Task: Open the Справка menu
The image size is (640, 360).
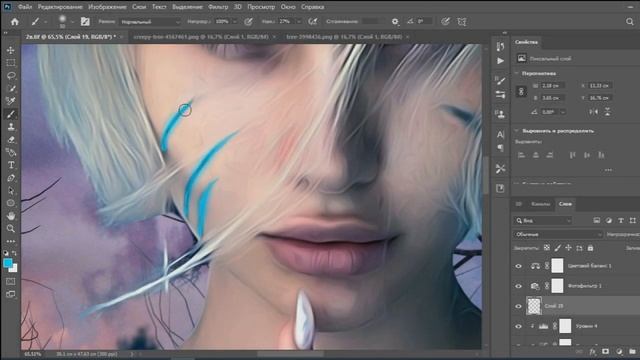Action: tap(312, 7)
